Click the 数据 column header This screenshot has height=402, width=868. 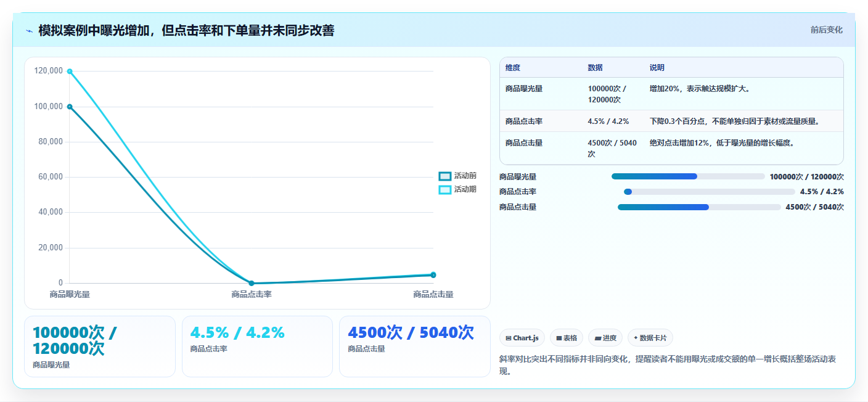point(596,68)
